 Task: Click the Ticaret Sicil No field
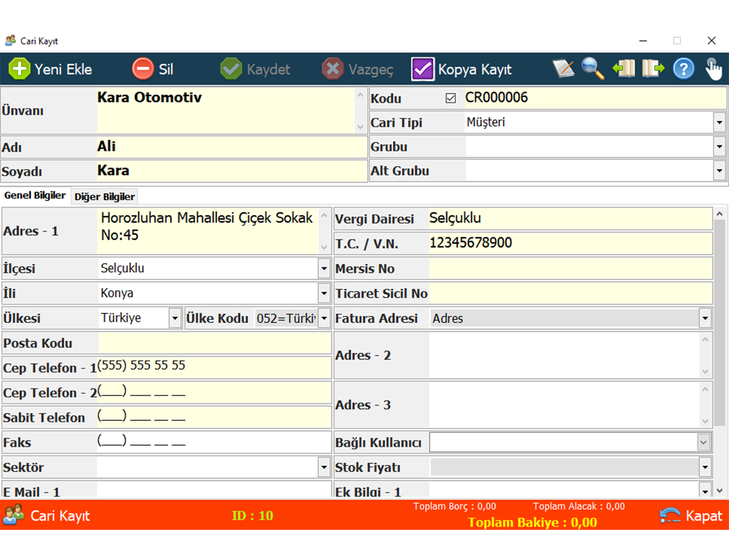coord(570,293)
